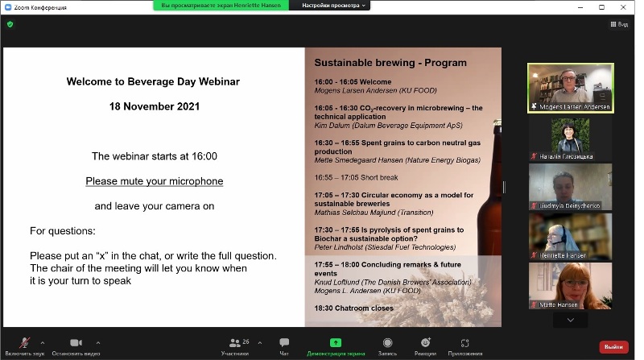Select Наталія Глюзицька video thumbnail
644x360 pixels.
pyautogui.click(x=571, y=137)
